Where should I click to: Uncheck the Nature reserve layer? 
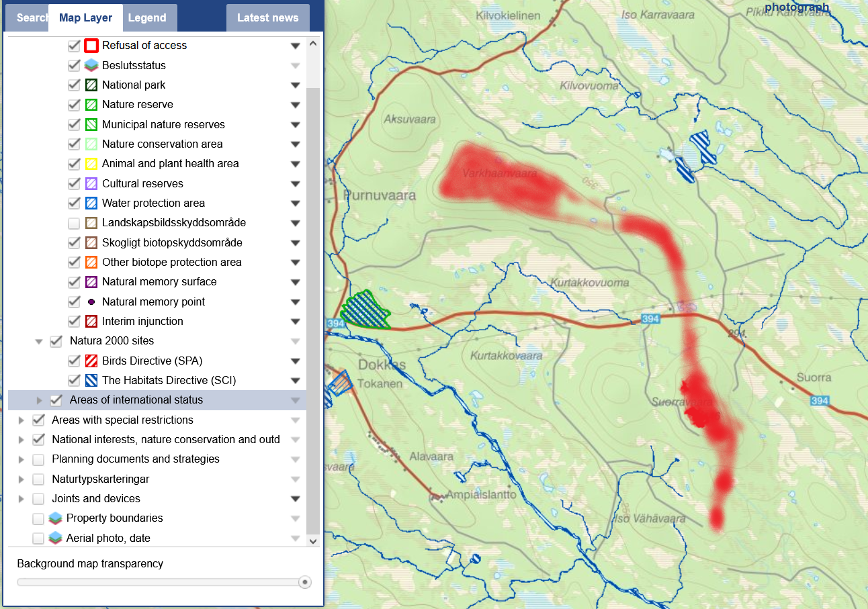coord(74,105)
